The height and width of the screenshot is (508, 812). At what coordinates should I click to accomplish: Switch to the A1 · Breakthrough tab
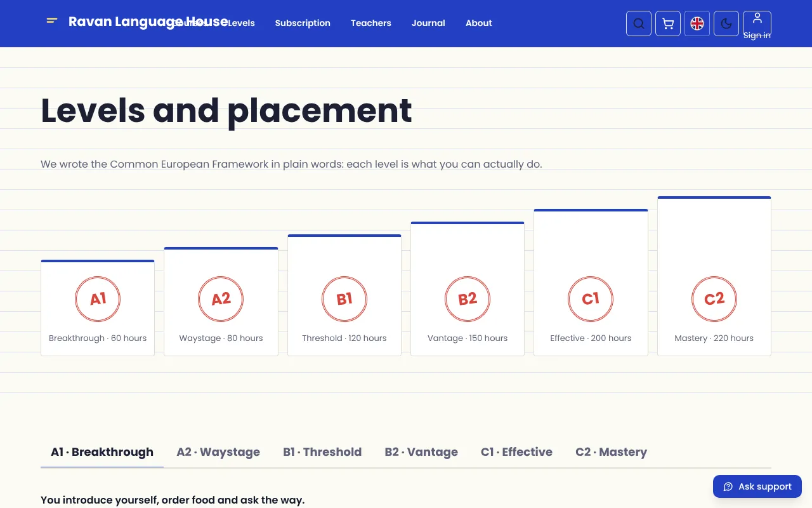click(x=102, y=452)
